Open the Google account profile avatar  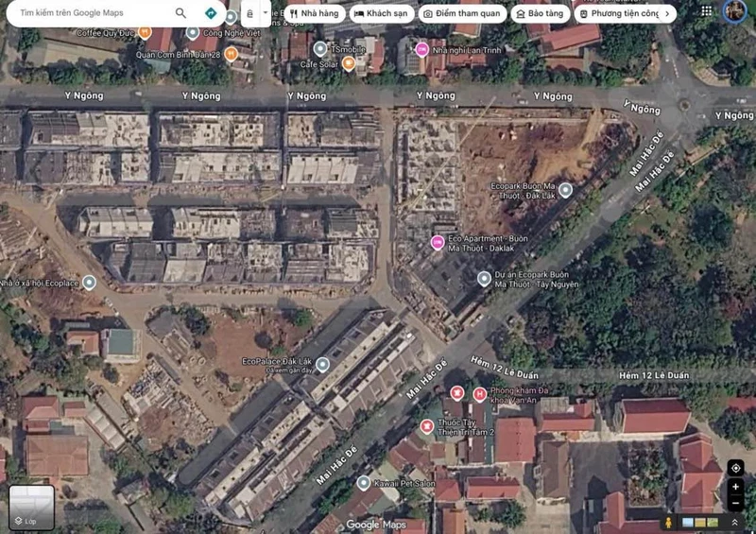tap(735, 11)
